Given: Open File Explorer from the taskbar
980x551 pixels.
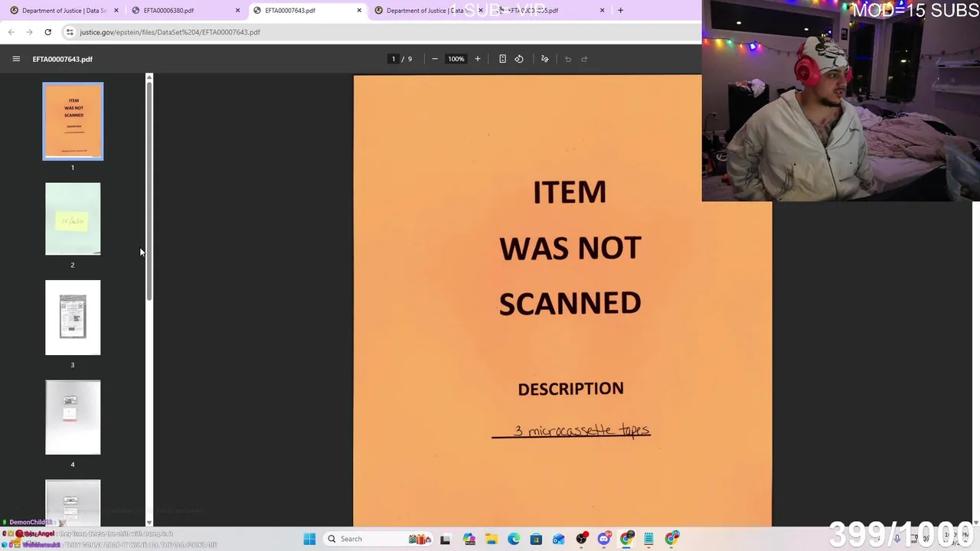Looking at the screenshot, I should (492, 539).
